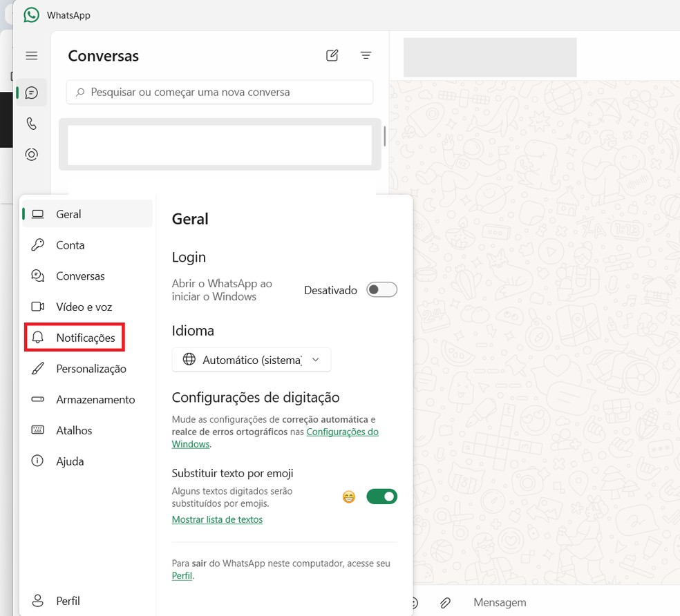Click the Mostrar lista de textos link
Viewport: 680px width, 616px height.
217,519
